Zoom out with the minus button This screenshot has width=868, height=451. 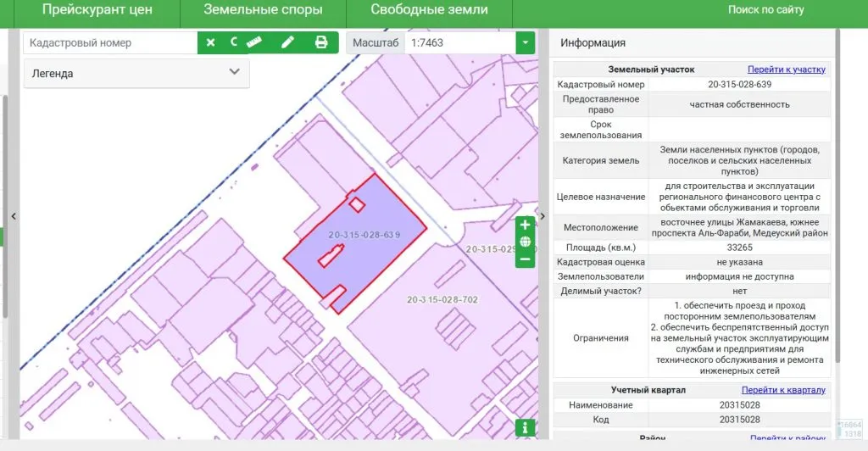(x=526, y=259)
